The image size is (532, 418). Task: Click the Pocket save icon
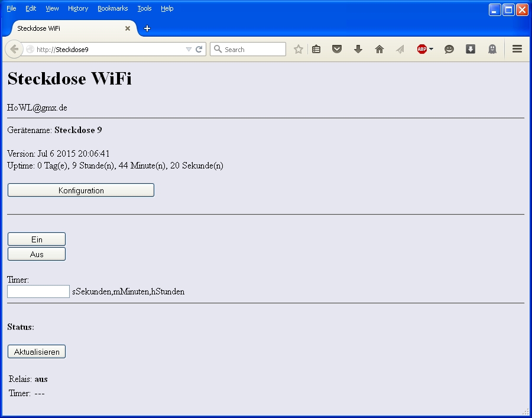[x=337, y=50]
